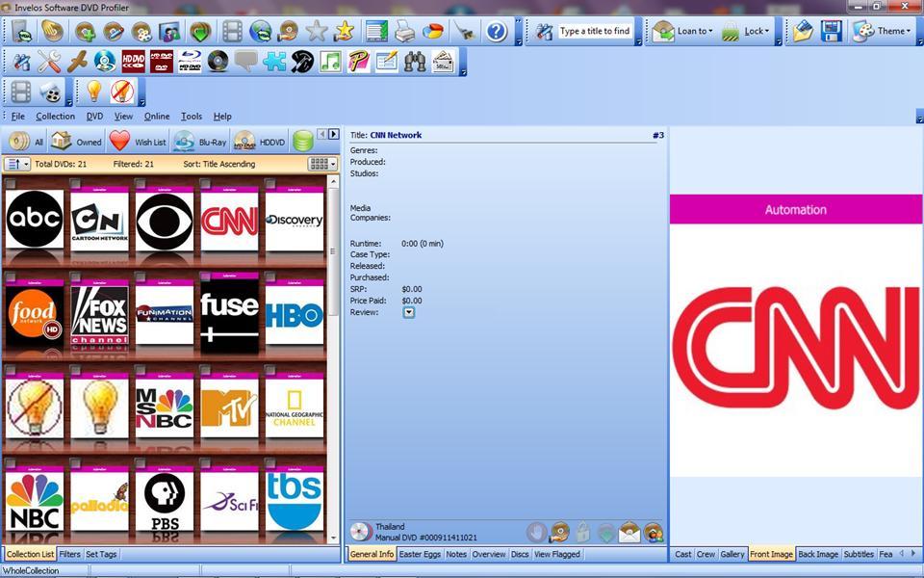Tick the checkbox above the HBO cover

tap(269, 276)
